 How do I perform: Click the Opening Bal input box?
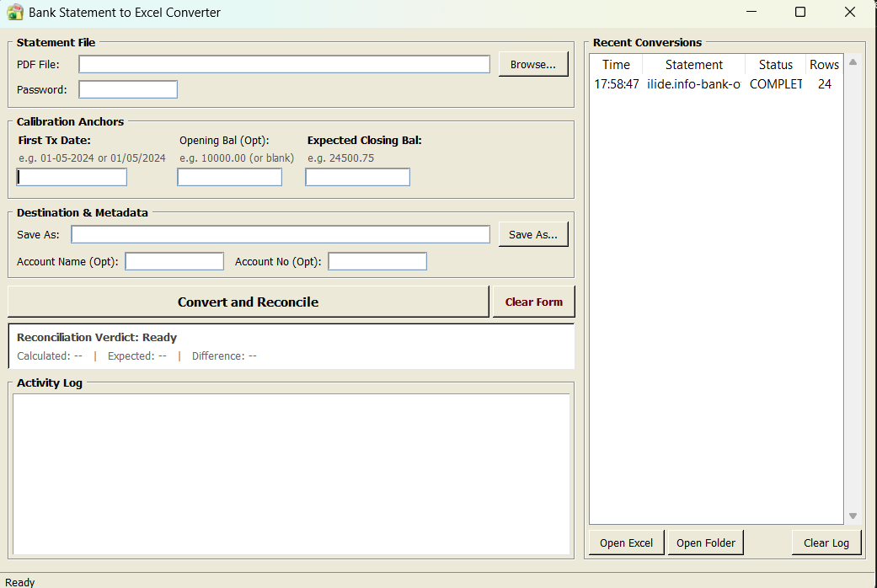(x=230, y=178)
